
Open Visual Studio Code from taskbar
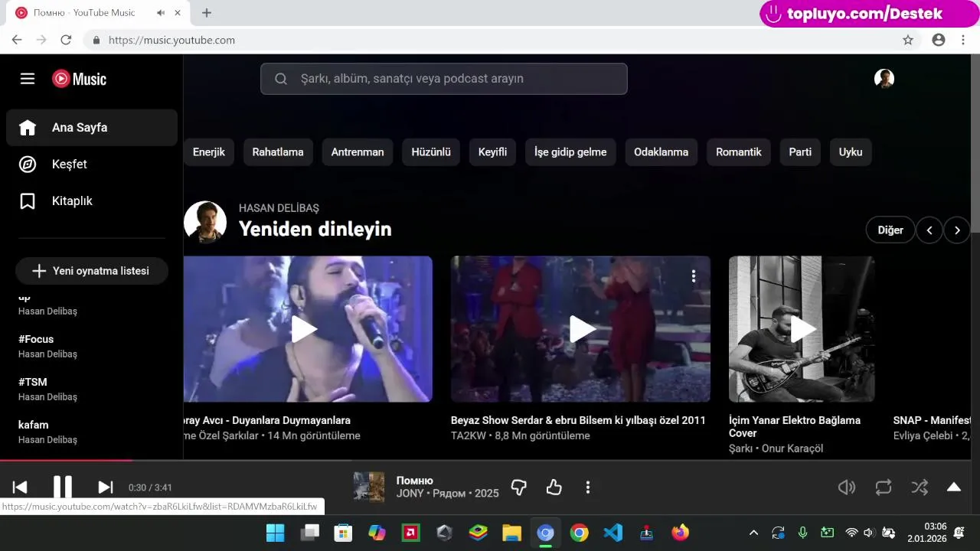pyautogui.click(x=613, y=533)
